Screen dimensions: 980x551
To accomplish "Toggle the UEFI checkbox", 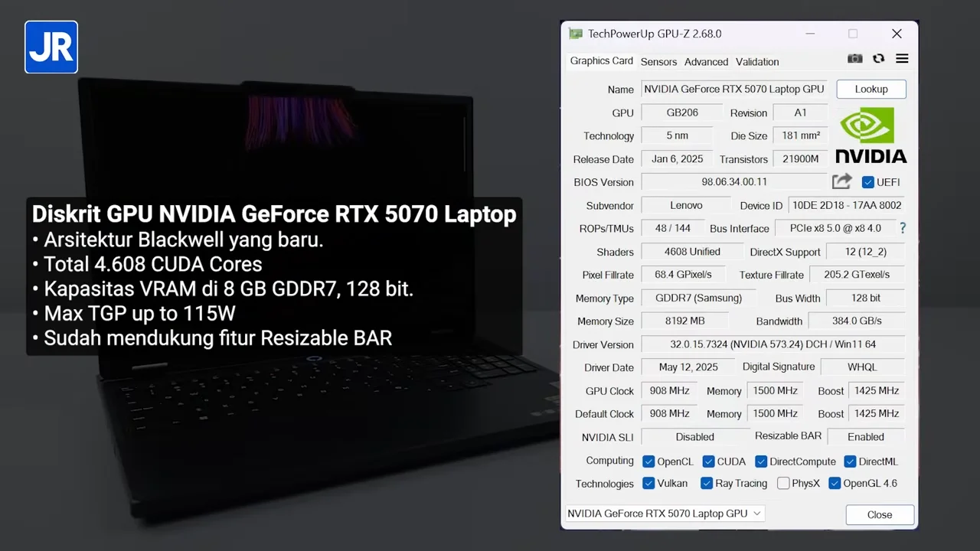I will (x=867, y=182).
